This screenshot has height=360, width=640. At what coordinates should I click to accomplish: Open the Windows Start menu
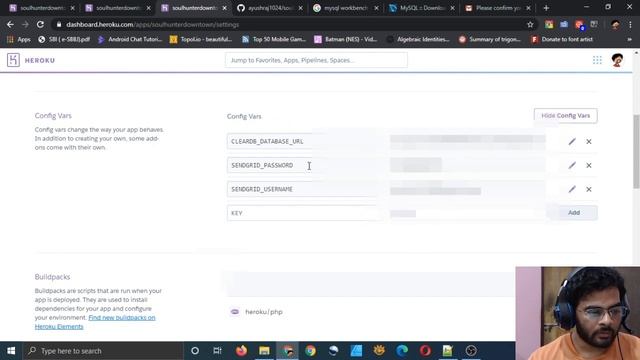pos(11,351)
